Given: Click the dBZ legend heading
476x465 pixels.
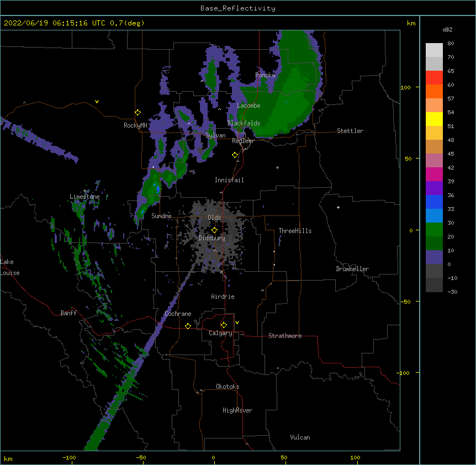Looking at the screenshot, I should click(x=447, y=29).
